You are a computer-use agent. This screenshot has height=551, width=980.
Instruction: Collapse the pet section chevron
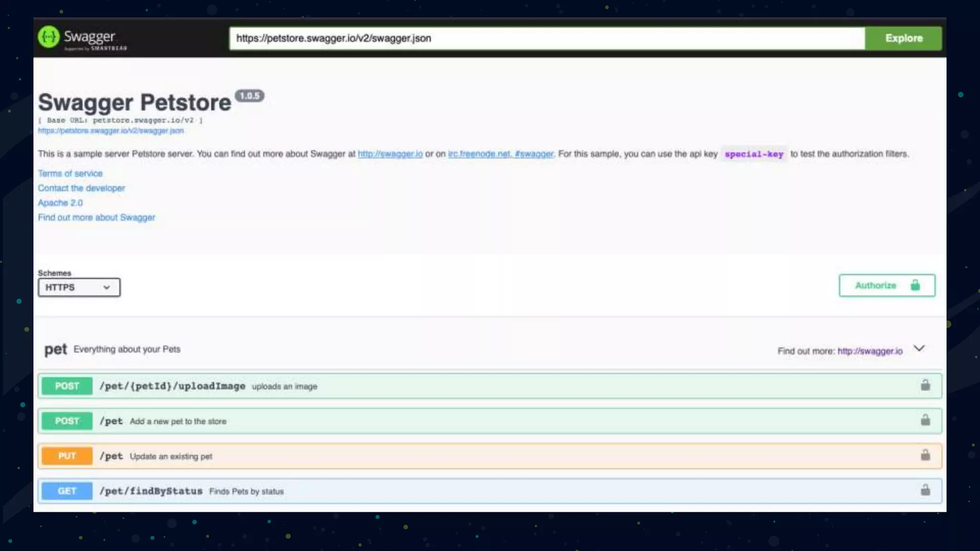click(x=919, y=348)
